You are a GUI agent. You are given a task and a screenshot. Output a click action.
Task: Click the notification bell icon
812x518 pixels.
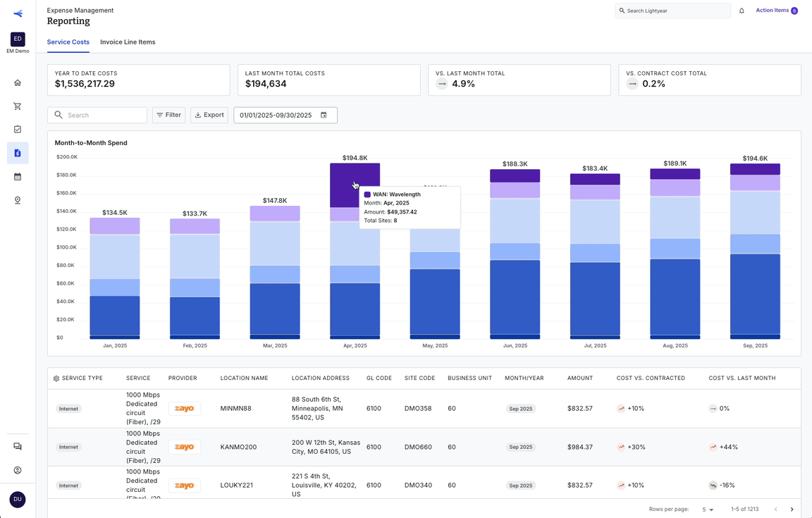[742, 11]
